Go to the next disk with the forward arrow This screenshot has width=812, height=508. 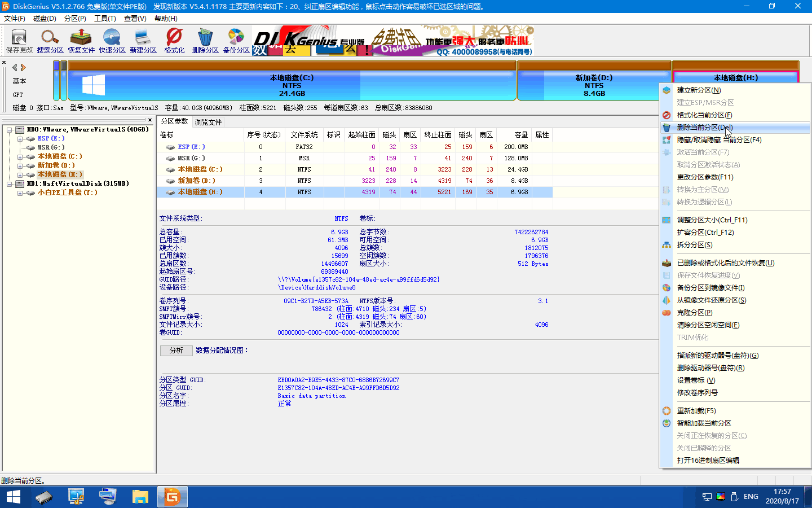point(23,67)
